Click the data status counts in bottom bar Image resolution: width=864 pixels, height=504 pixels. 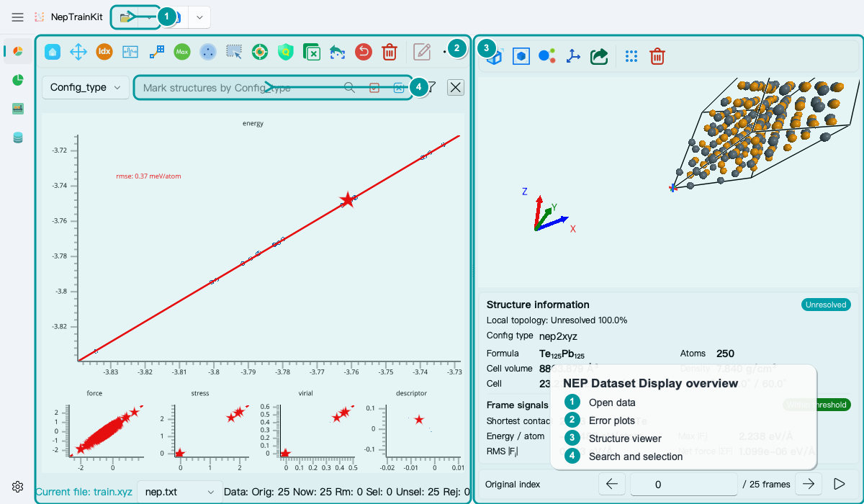coord(346,492)
